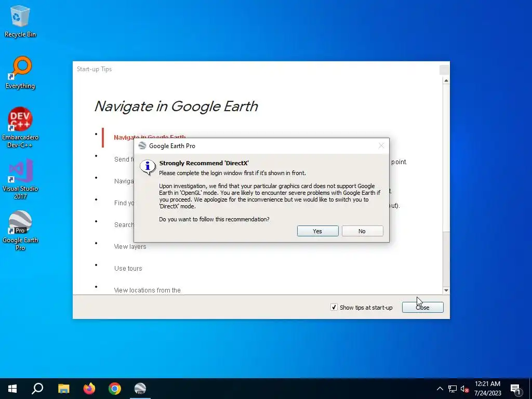Screen dimensions: 532x399
Task: Open the notification center icon
Action: pos(516,389)
